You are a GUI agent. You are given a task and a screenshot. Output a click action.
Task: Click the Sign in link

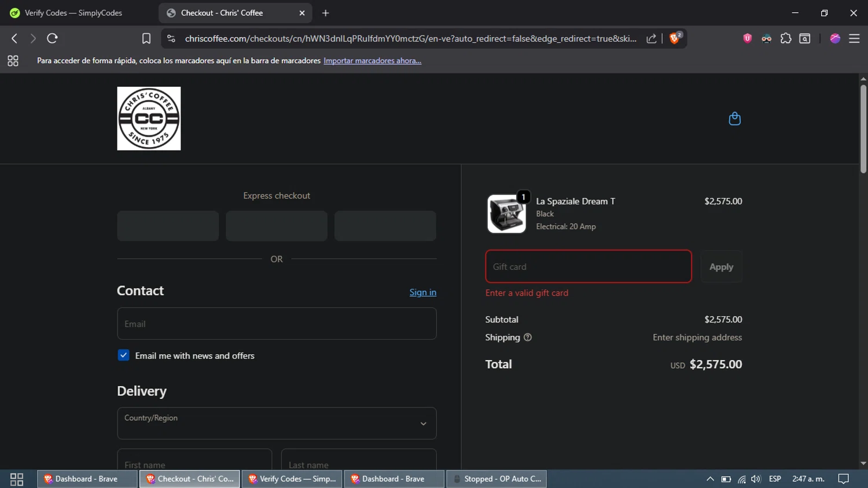pyautogui.click(x=423, y=292)
